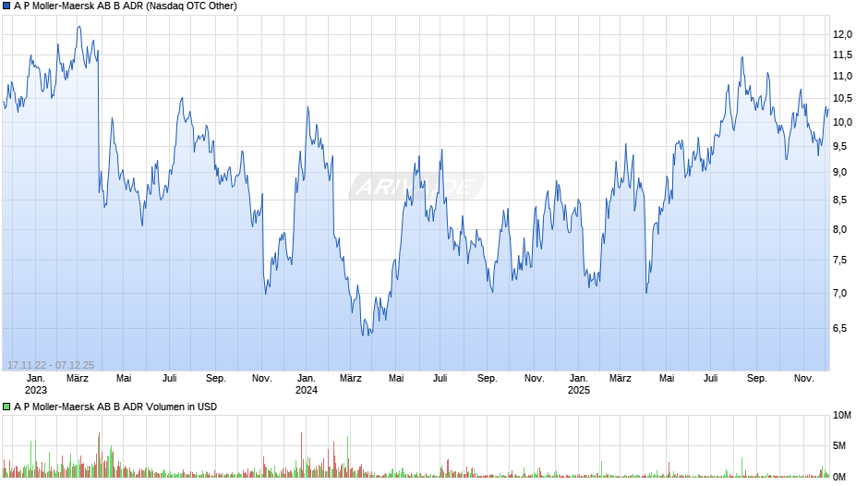Viewport: 868px width, 486px height.
Task: Click the 'Jan. 2023' time axis label
Action: (35, 384)
